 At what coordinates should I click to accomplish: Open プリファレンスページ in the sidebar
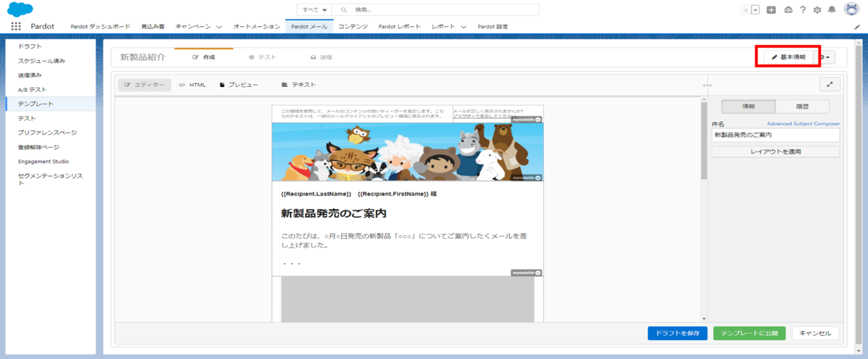(x=48, y=132)
